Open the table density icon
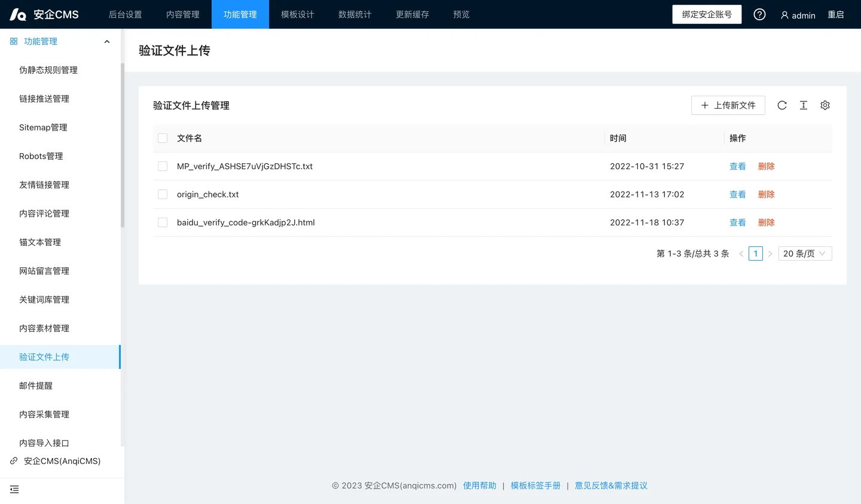861x504 pixels. 804,105
